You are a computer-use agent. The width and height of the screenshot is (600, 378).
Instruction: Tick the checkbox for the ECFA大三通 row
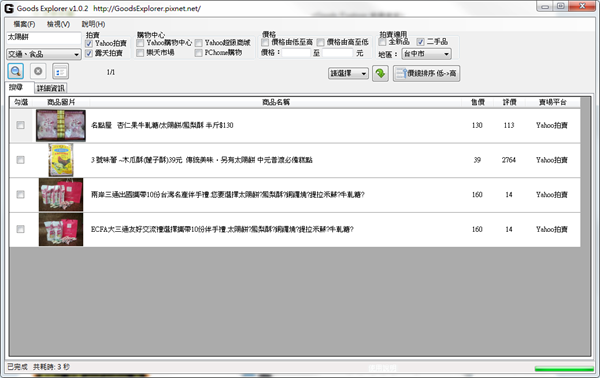click(21, 229)
